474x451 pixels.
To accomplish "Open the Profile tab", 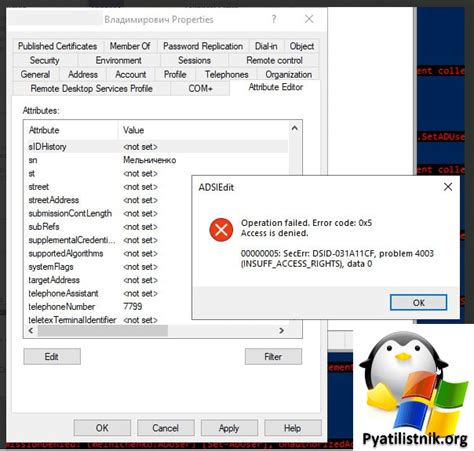I will click(x=175, y=74).
